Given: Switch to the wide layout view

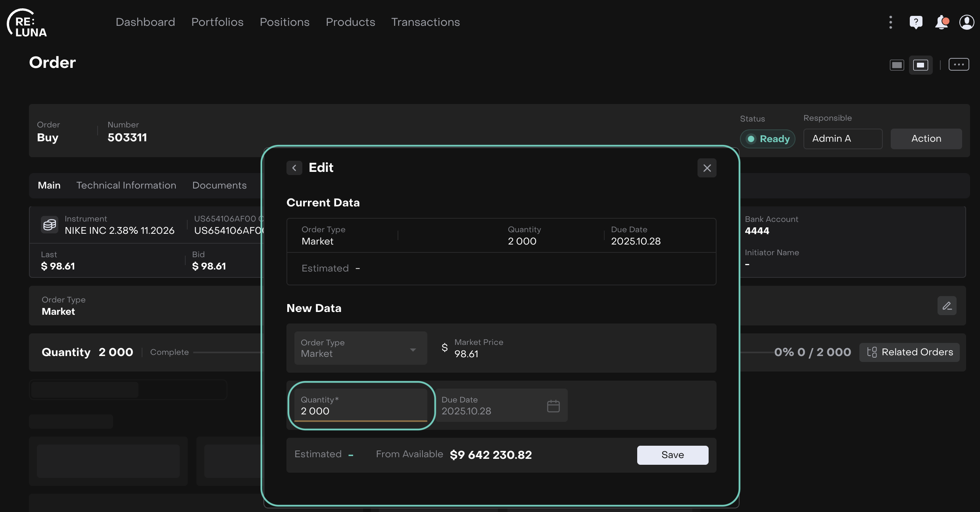Looking at the screenshot, I should pyautogui.click(x=897, y=65).
